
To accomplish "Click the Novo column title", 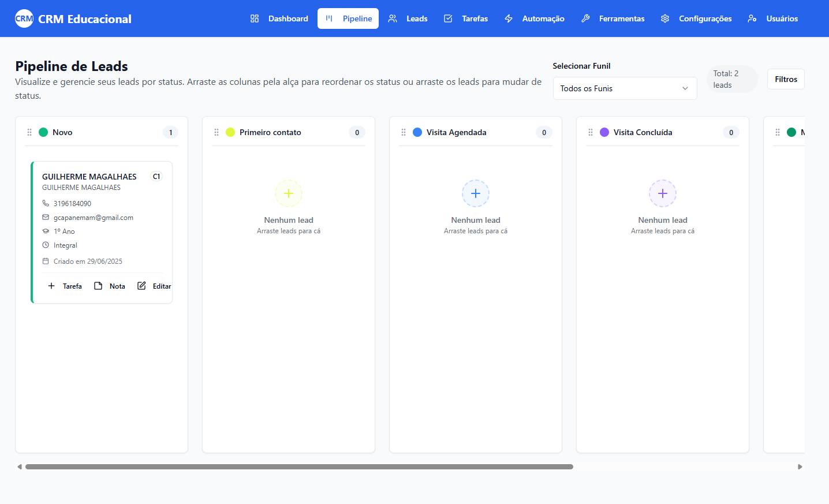I will click(x=62, y=132).
